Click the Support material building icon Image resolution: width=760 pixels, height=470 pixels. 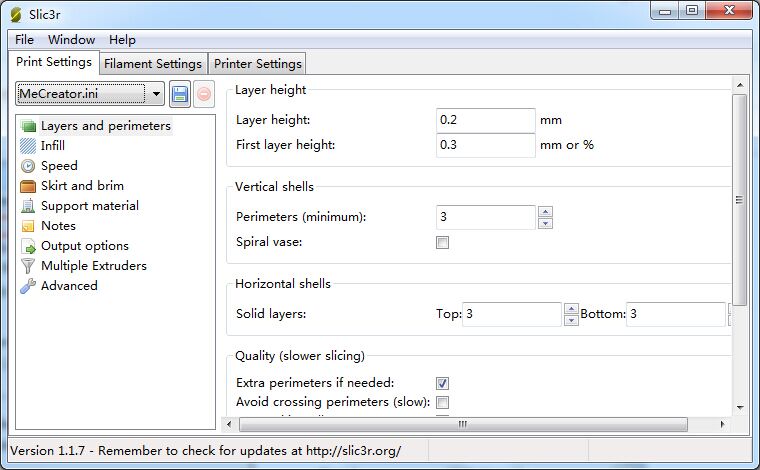pos(28,206)
